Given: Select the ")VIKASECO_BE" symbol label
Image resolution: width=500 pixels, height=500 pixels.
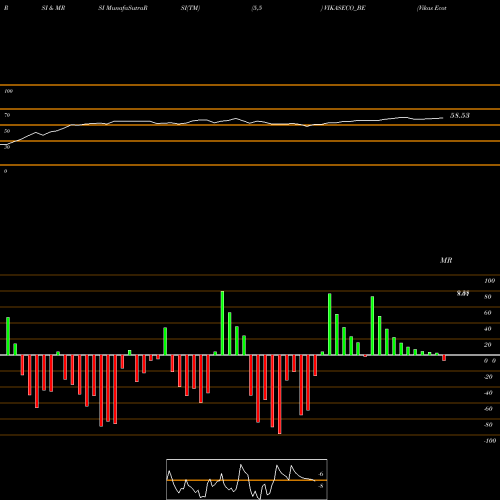Looking at the screenshot, I should tap(343, 8).
